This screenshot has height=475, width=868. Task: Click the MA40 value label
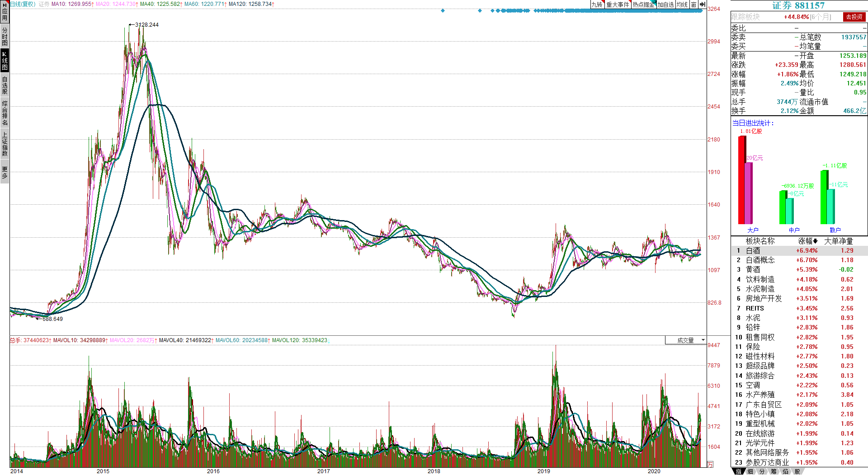[161, 4]
